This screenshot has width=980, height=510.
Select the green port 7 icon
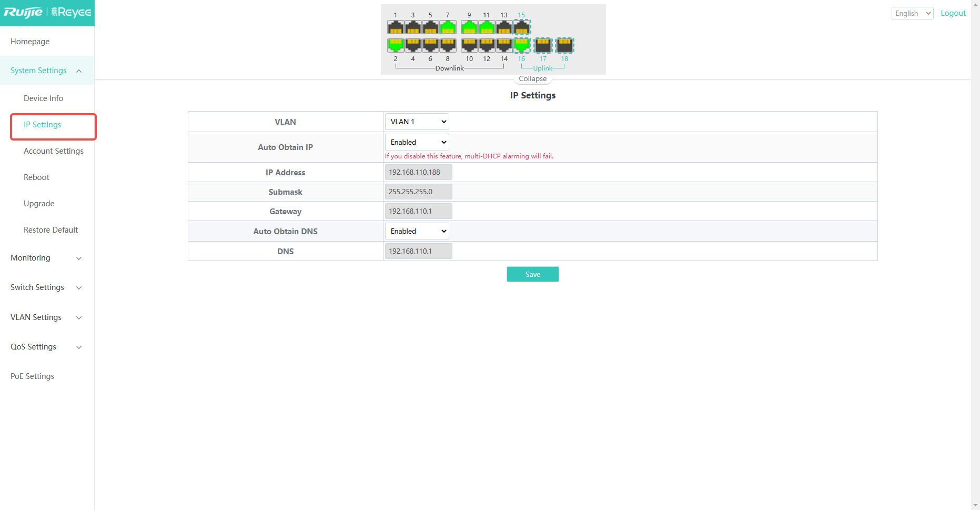coord(448,27)
